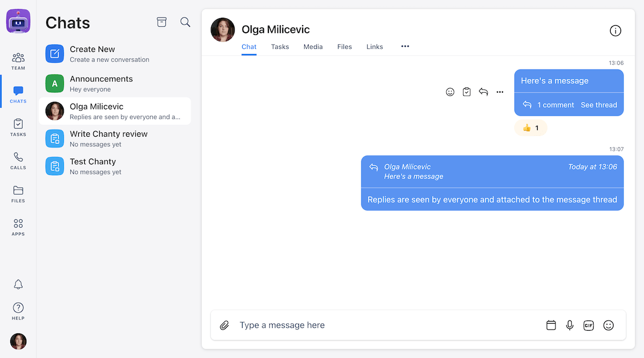Switch to the Media tab
The width and height of the screenshot is (644, 358).
(313, 47)
